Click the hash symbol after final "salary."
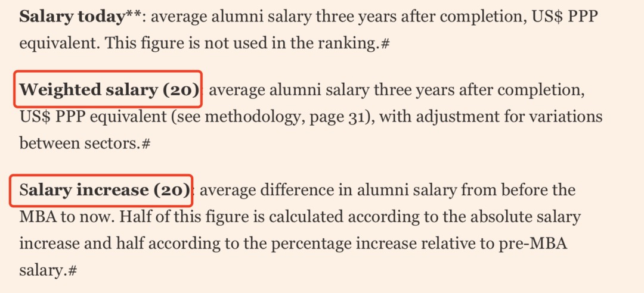Image resolution: width=644 pixels, height=293 pixels. (73, 270)
